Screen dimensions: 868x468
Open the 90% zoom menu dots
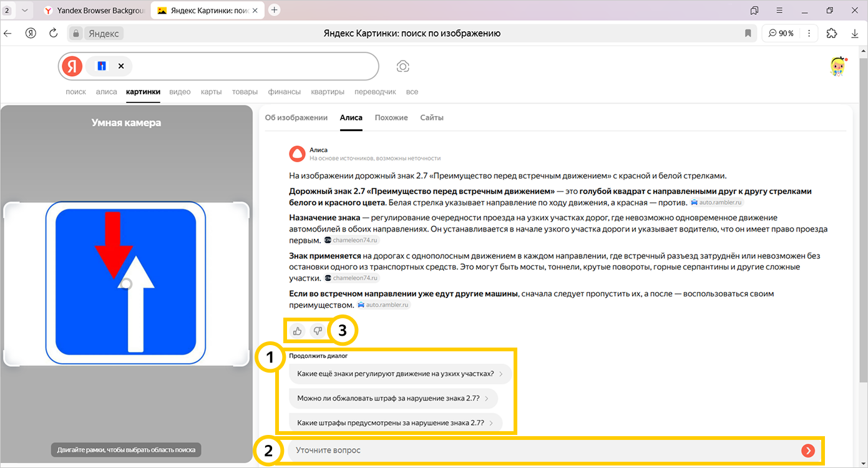click(x=809, y=34)
